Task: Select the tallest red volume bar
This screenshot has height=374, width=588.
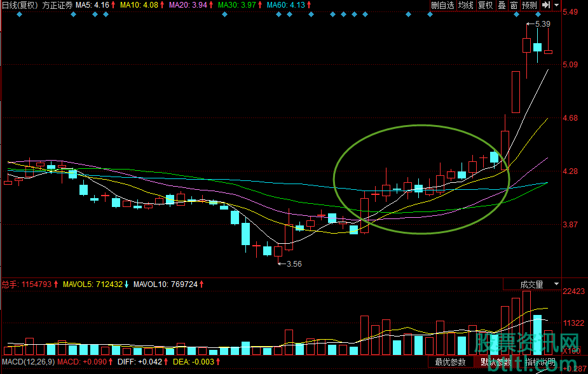Action: point(526,323)
